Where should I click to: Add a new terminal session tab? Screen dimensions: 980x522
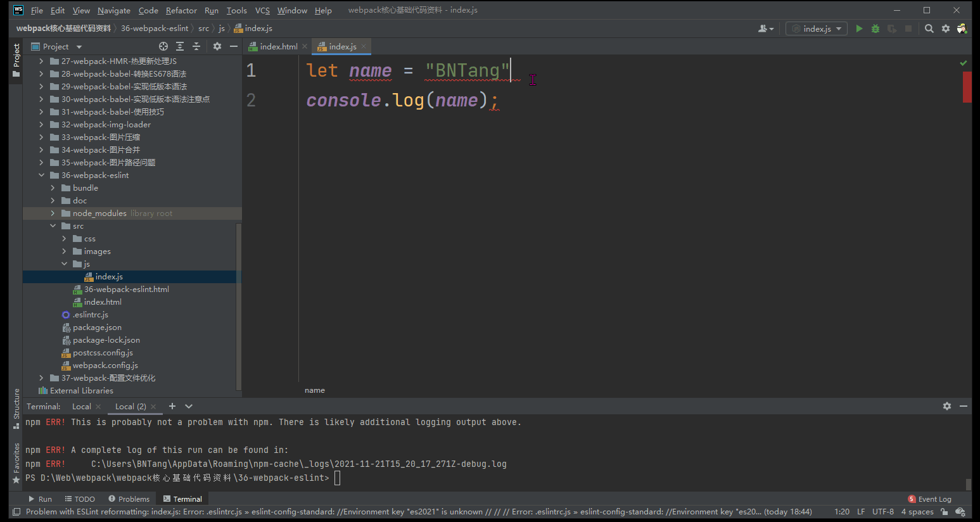(172, 406)
